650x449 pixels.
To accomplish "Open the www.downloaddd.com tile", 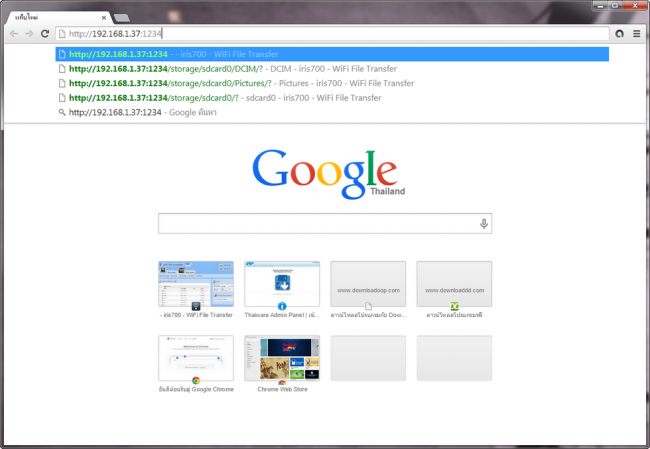I will click(x=454, y=284).
